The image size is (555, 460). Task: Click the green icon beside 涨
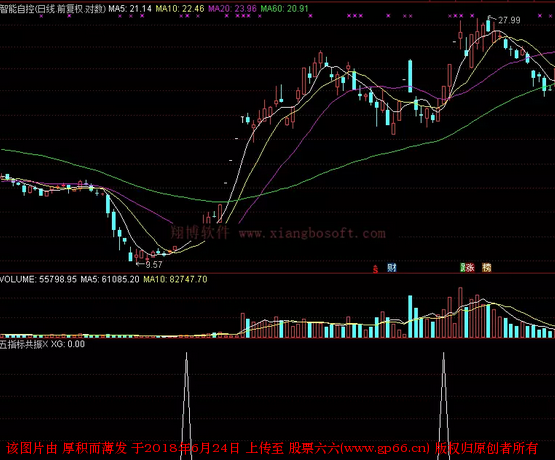click(x=462, y=268)
